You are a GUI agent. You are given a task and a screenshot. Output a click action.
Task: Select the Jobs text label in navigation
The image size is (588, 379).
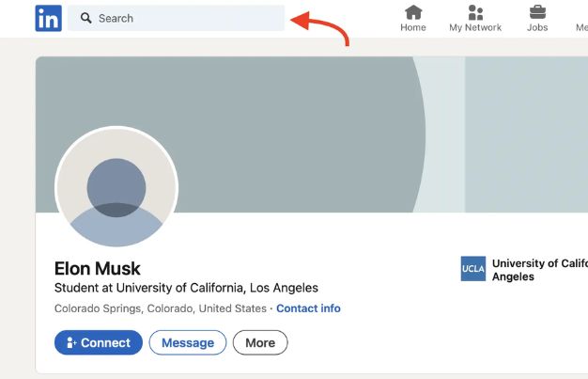pos(537,28)
